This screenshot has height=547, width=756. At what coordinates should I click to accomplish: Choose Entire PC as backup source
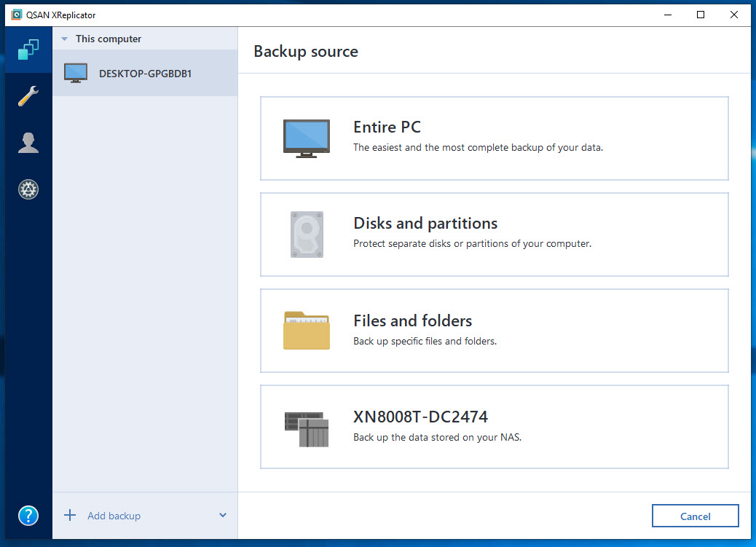[495, 138]
